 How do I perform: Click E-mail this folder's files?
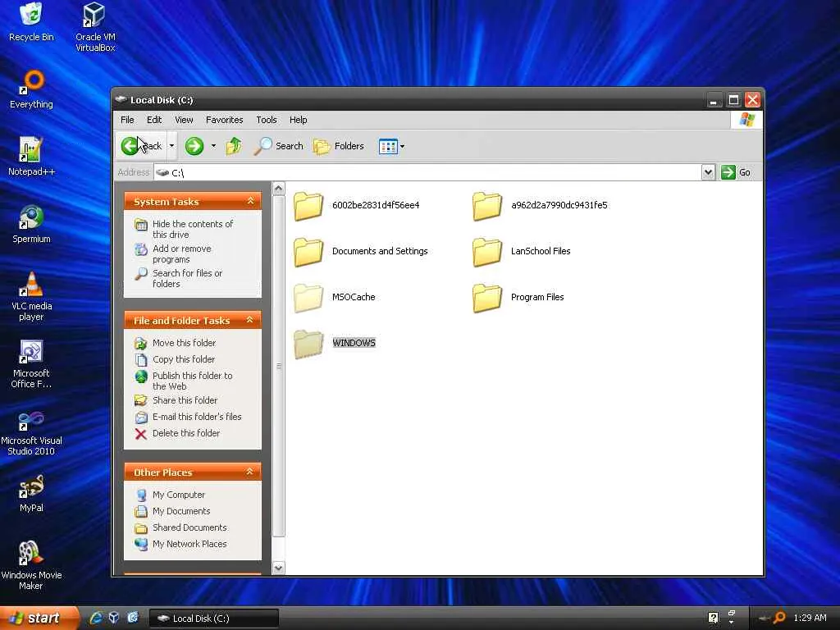point(188,416)
